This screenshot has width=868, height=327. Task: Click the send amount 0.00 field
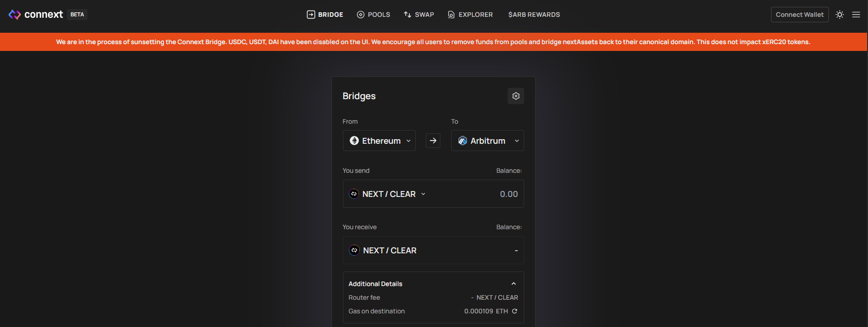[509, 194]
